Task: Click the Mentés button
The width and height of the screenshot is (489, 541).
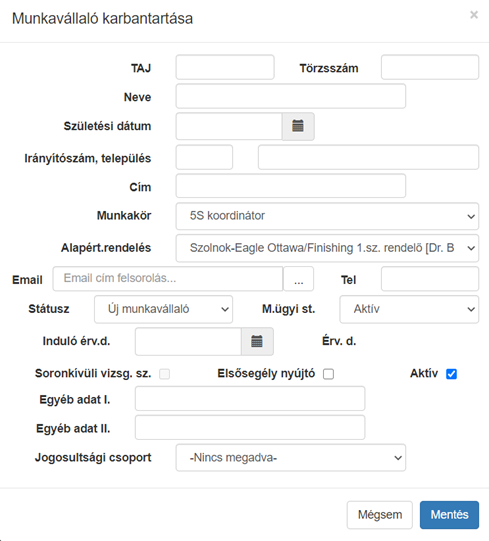Action: (449, 515)
